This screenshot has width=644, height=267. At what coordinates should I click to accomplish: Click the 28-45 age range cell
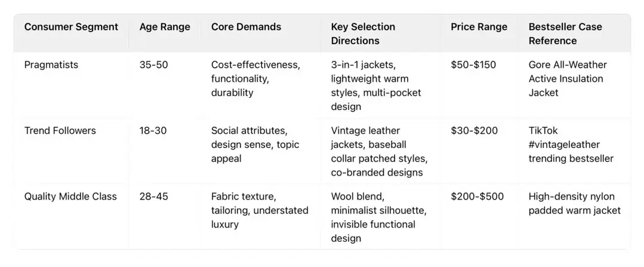[154, 197]
